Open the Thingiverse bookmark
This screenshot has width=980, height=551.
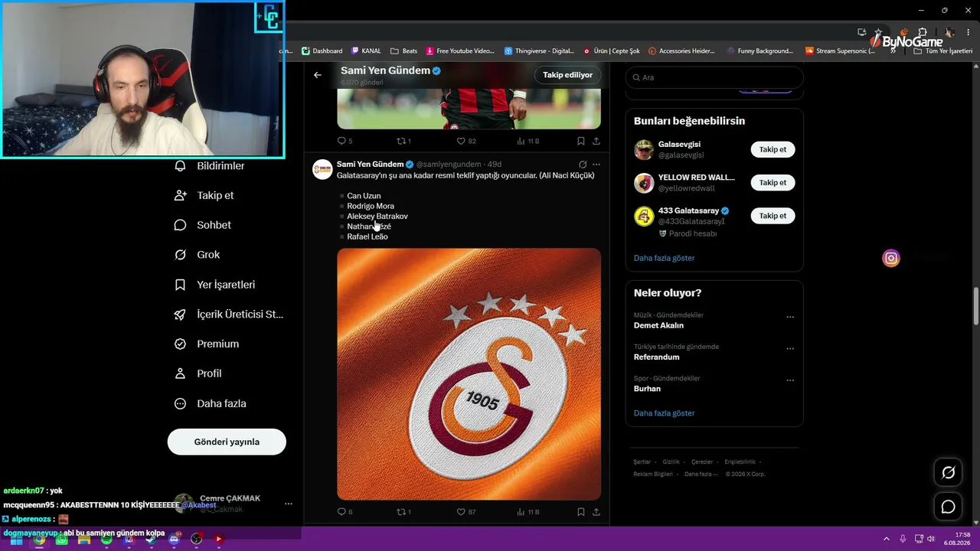539,51
